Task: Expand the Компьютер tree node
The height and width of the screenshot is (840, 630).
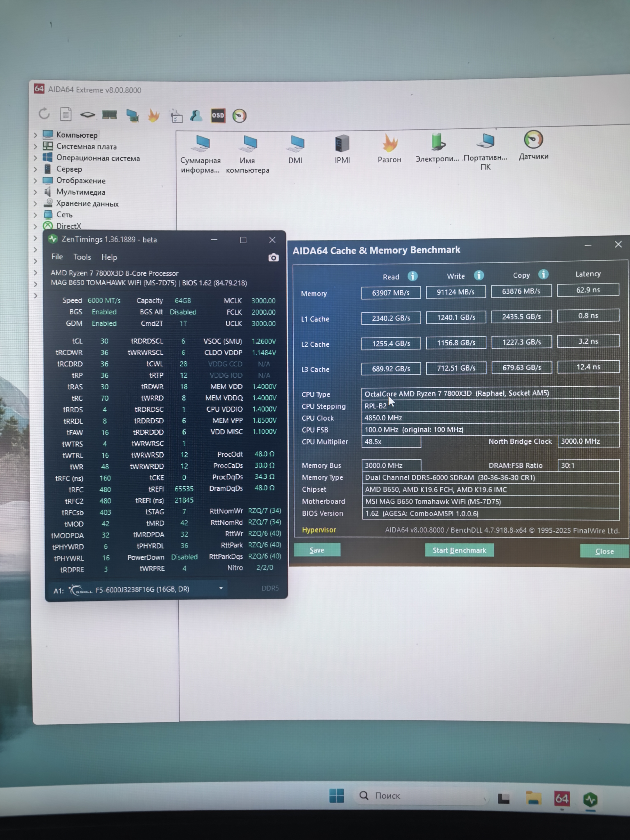Action: point(35,135)
